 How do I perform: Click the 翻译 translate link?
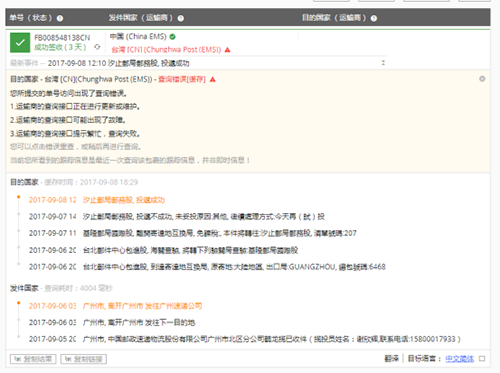(x=391, y=359)
